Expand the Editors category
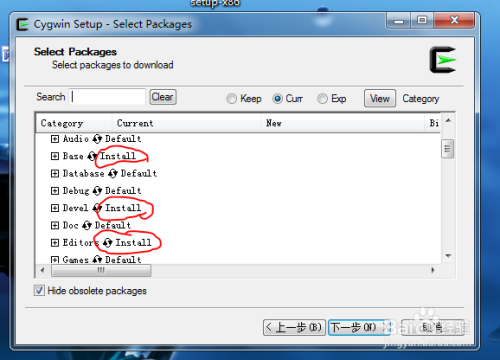 coord(55,243)
